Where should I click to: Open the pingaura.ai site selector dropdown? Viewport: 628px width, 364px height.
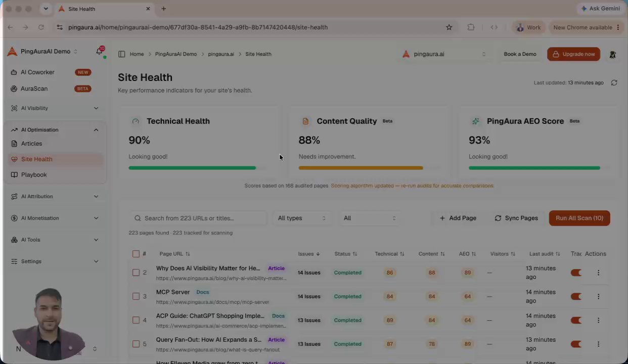click(444, 54)
